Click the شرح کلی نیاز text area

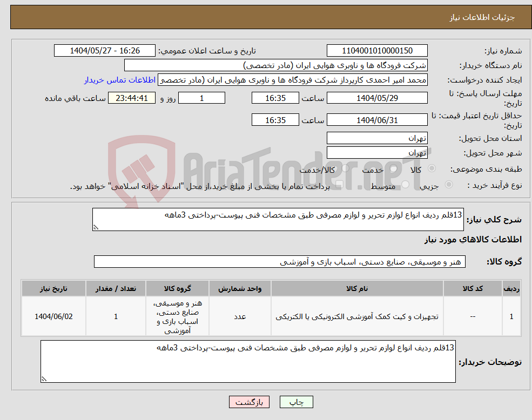click(x=278, y=220)
